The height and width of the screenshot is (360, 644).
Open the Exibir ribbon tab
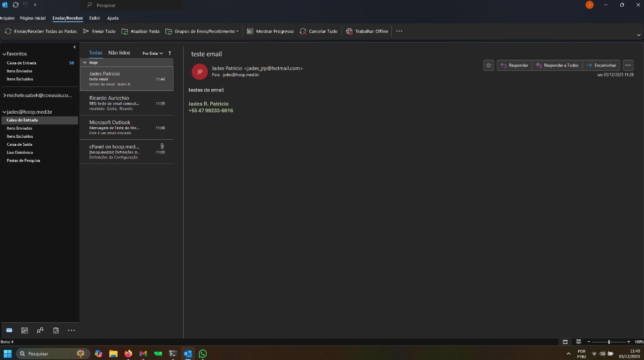95,18
